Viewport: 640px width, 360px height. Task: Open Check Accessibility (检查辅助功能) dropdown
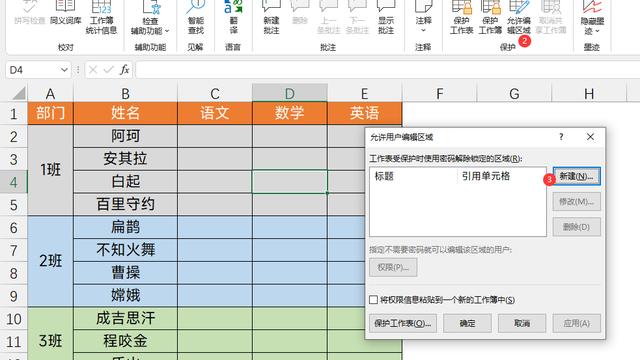(150, 18)
